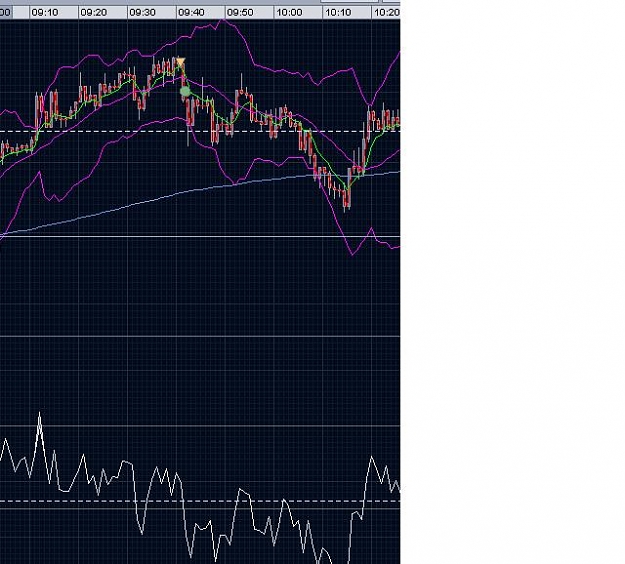This screenshot has width=625, height=564.
Task: Select the orange triangle sell marker
Action: [x=181, y=62]
